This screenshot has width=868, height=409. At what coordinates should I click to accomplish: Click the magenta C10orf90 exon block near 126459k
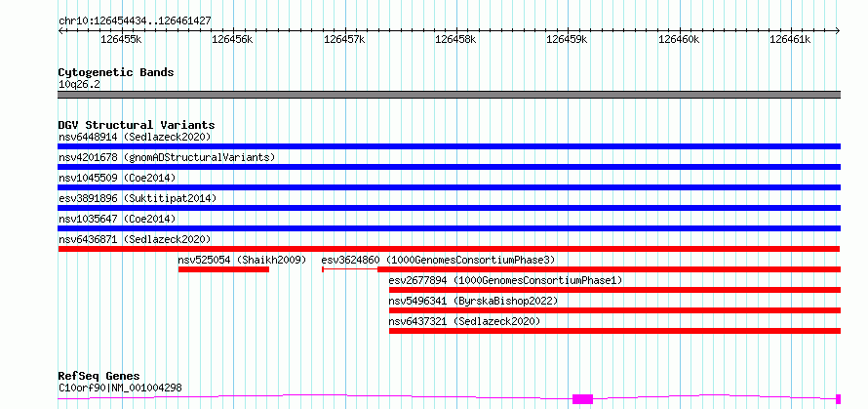point(582,399)
